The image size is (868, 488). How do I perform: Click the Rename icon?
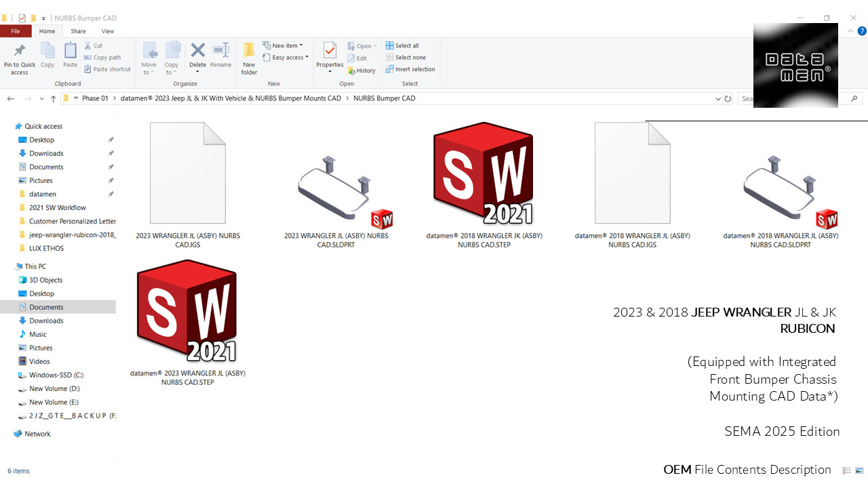[x=221, y=50]
